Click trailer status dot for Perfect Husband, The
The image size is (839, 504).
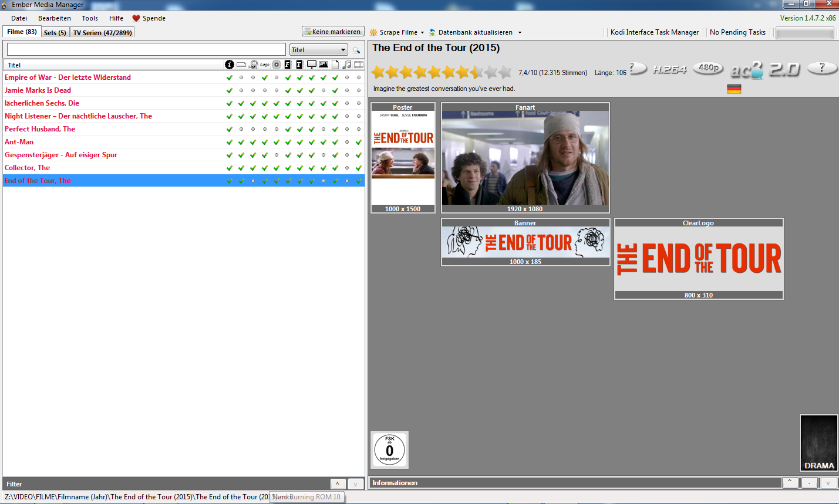[359, 129]
